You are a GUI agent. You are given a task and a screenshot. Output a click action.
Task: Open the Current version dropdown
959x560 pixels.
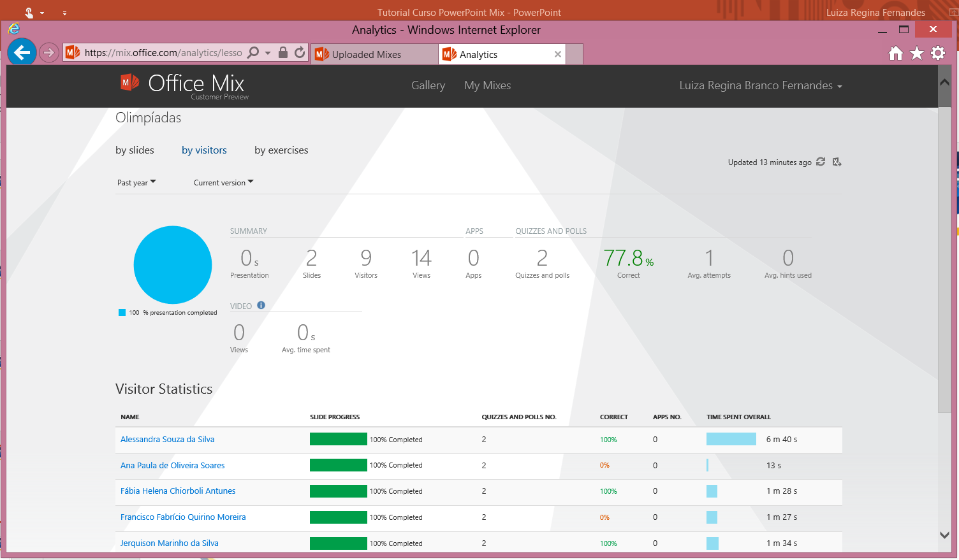tap(223, 182)
